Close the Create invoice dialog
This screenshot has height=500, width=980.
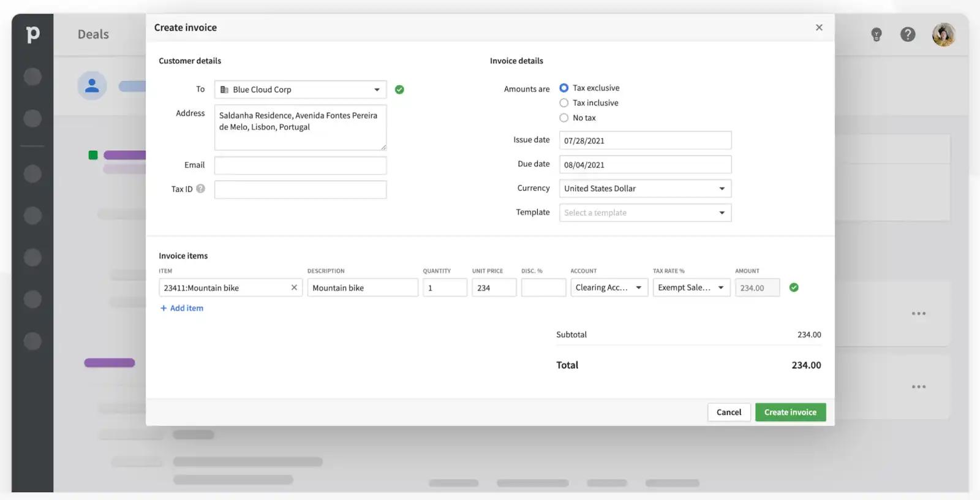(819, 28)
